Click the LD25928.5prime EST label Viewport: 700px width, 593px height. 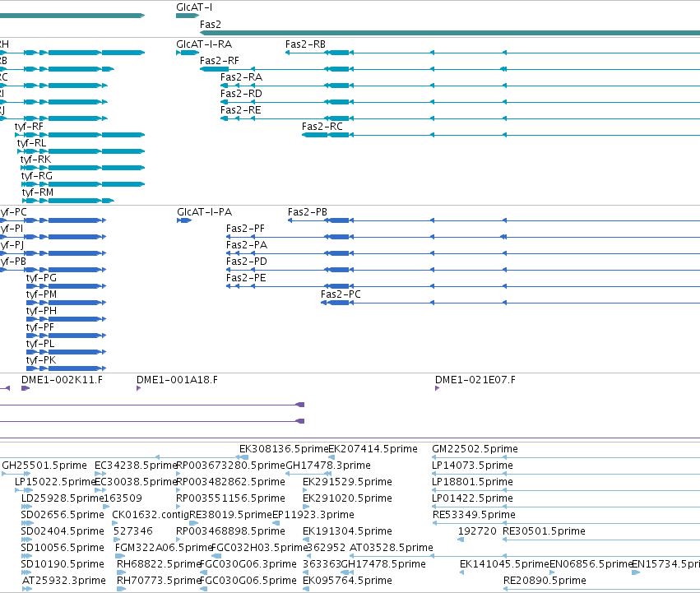pos(63,498)
